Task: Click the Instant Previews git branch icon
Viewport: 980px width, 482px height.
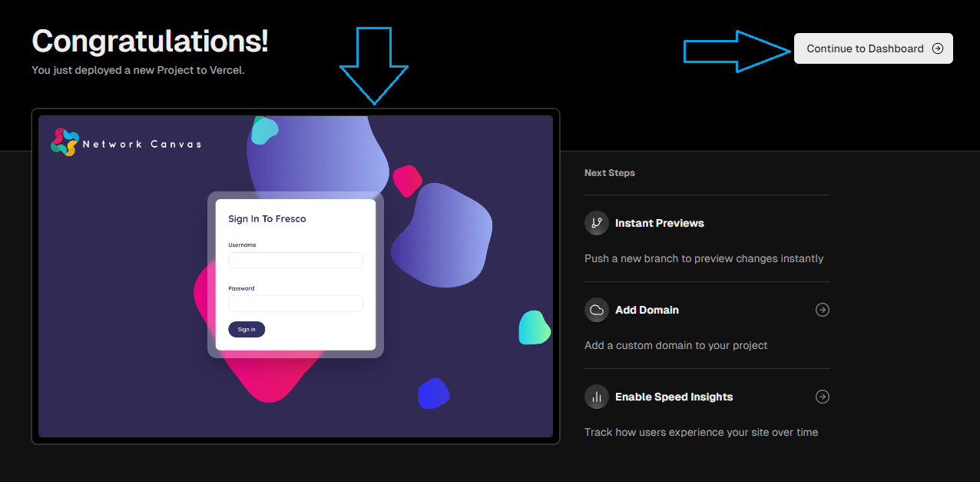Action: pyautogui.click(x=596, y=223)
